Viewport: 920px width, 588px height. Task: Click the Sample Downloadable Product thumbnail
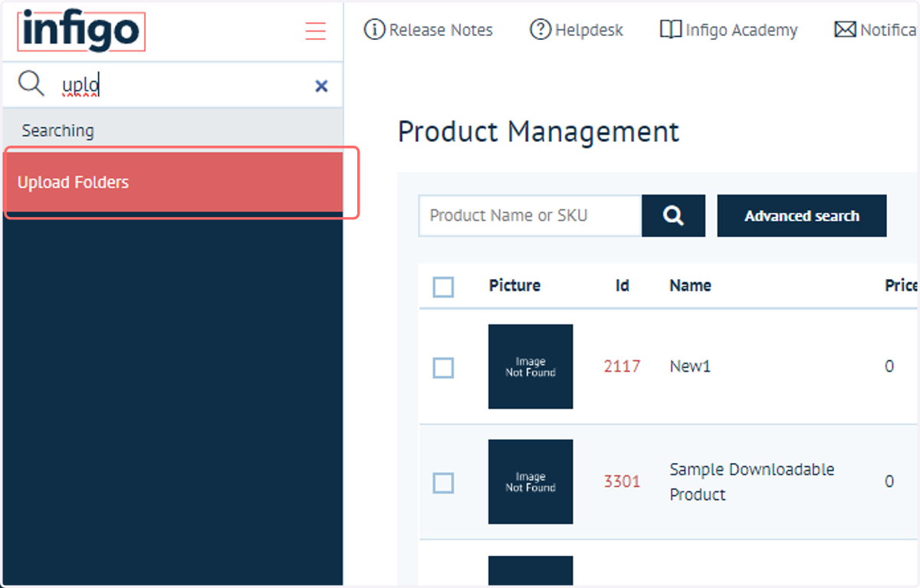click(x=531, y=481)
